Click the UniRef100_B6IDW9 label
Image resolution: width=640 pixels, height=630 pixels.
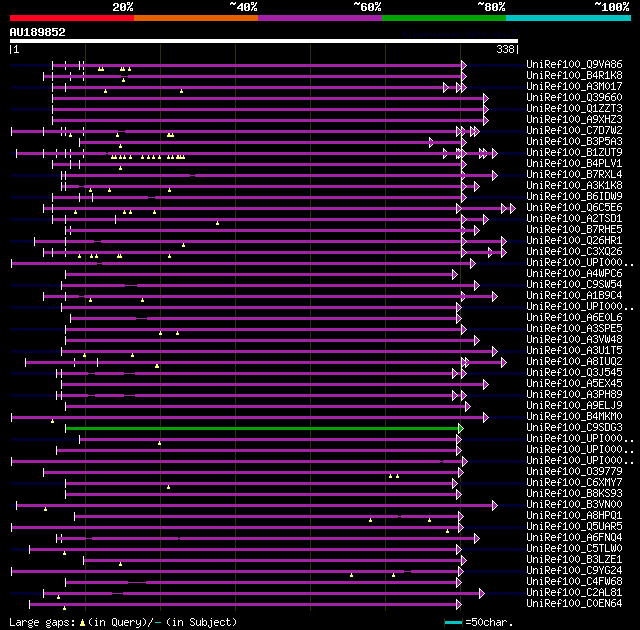(574, 197)
